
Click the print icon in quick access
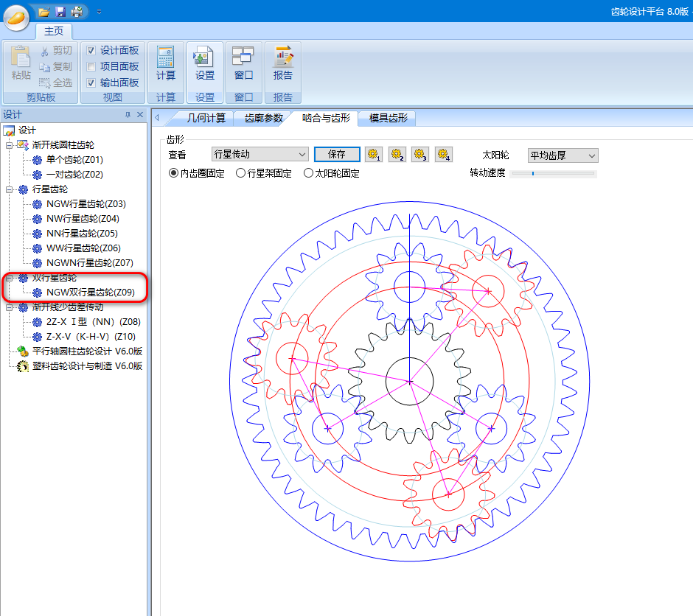(77, 12)
